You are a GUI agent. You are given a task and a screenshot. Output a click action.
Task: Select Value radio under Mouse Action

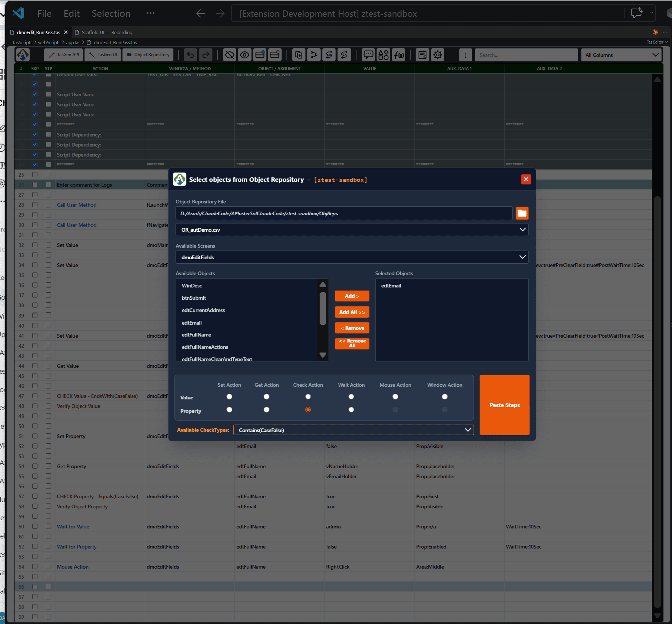(395, 397)
